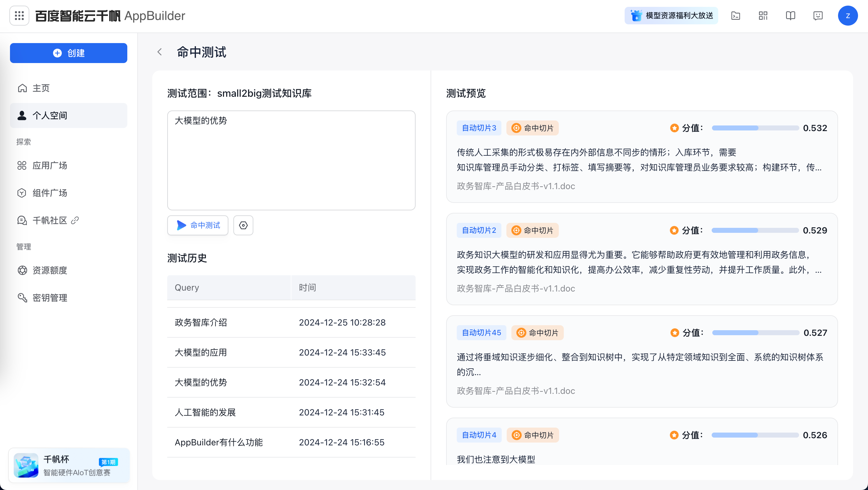
Task: Click the 创建 button
Action: 68,53
